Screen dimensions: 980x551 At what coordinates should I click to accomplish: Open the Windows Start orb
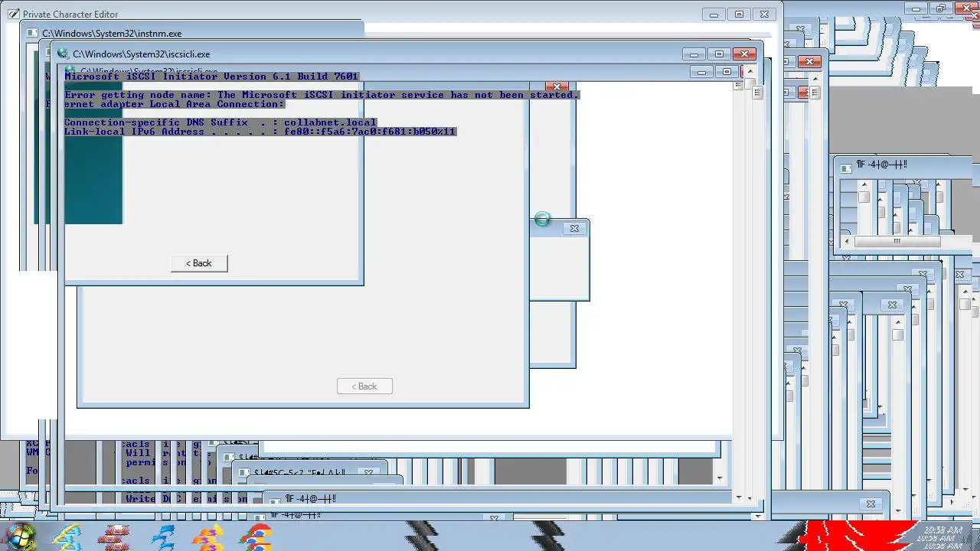[x=21, y=536]
